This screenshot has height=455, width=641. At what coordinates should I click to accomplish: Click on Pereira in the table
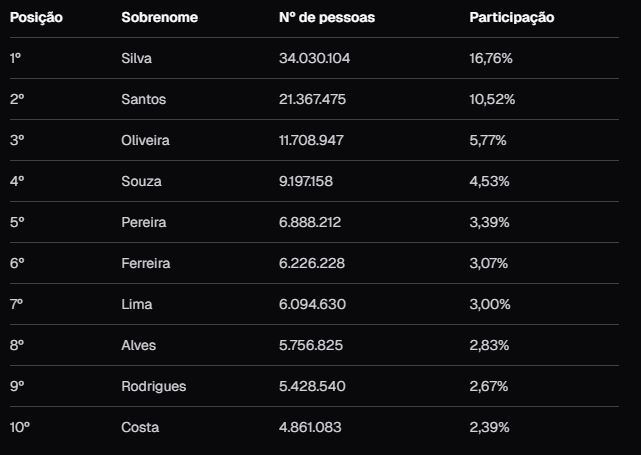click(x=143, y=223)
